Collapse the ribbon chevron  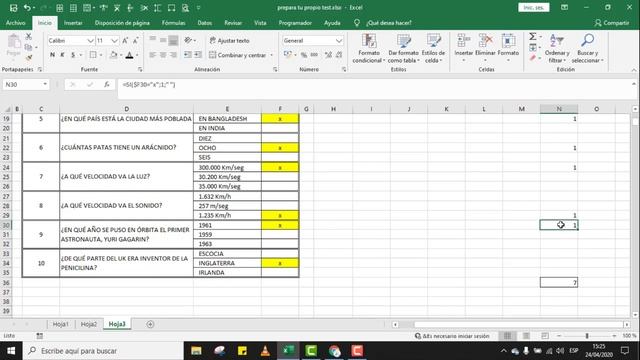634,70
